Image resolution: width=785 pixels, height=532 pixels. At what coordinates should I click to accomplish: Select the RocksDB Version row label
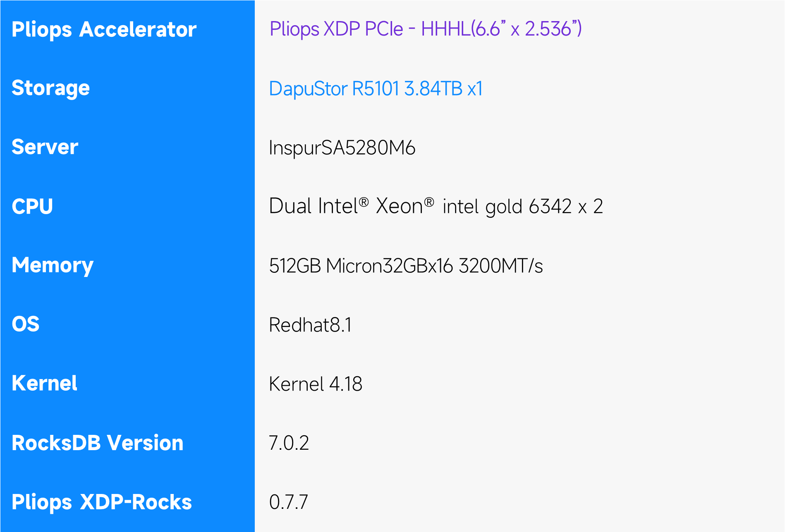pyautogui.click(x=97, y=443)
